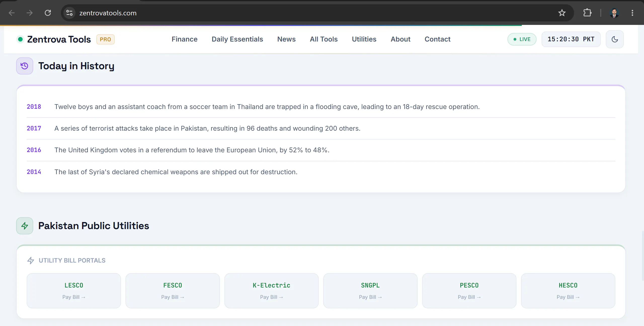The height and width of the screenshot is (326, 644).
Task: Go forward using the browser forward arrow
Action: pyautogui.click(x=30, y=13)
